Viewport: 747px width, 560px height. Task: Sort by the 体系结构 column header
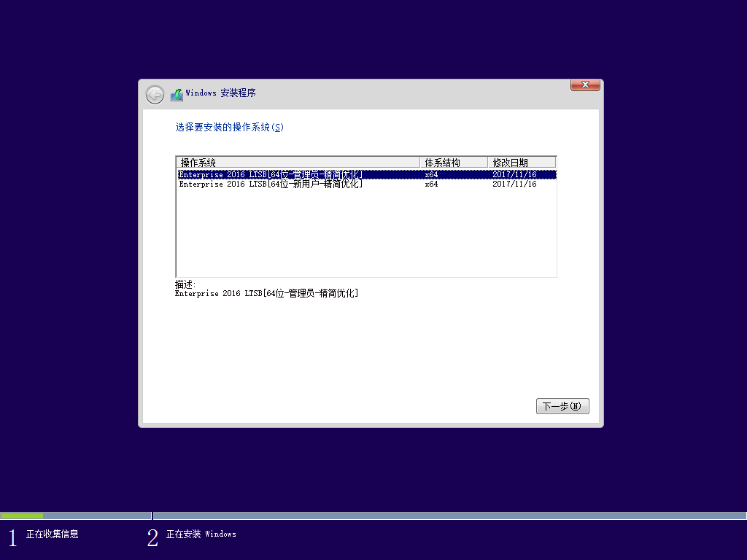click(x=441, y=162)
